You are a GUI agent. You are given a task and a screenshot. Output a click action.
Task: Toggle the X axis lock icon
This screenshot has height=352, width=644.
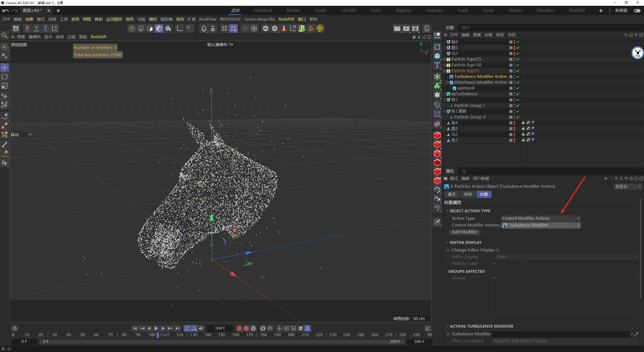click(x=27, y=28)
